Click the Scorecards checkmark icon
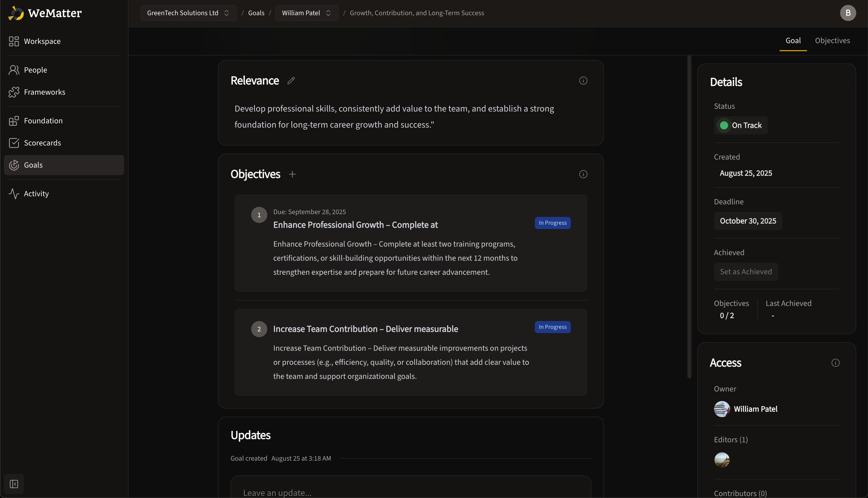868x498 pixels. coord(14,143)
